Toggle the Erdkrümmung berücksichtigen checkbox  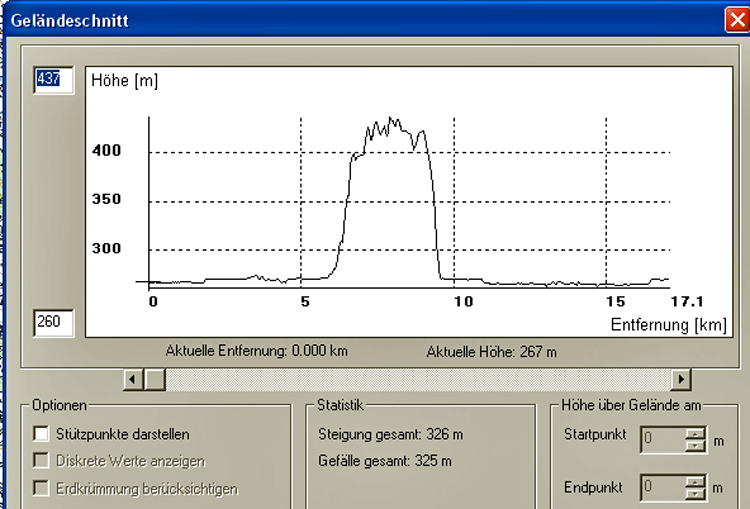click(x=42, y=488)
